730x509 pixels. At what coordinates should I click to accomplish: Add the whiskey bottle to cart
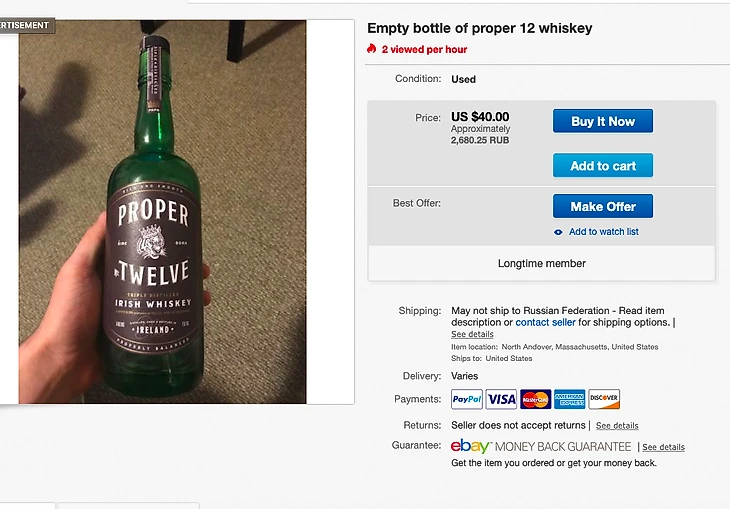[x=603, y=166]
